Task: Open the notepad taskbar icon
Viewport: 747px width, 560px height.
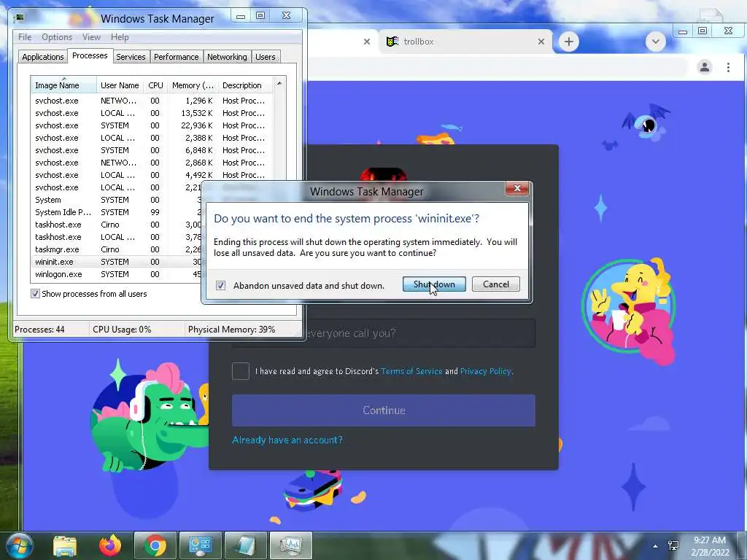Action: (x=245, y=545)
